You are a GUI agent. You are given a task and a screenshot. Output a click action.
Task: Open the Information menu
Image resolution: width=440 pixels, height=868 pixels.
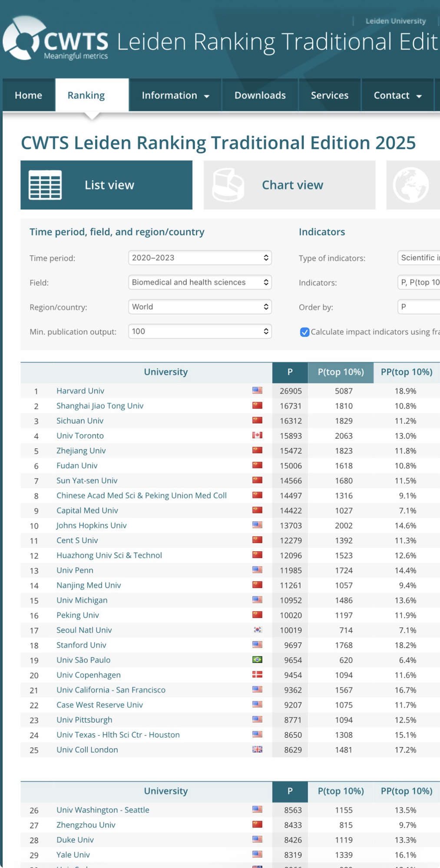click(175, 95)
